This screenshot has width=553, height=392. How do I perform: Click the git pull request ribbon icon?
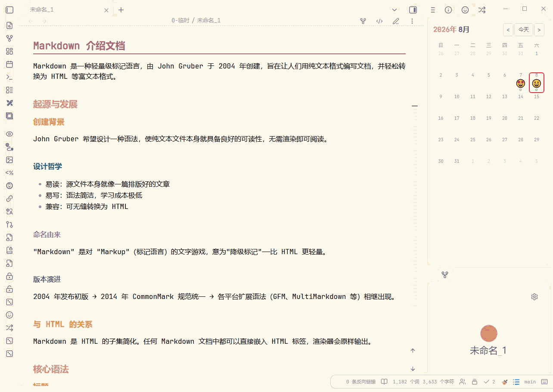[9, 224]
